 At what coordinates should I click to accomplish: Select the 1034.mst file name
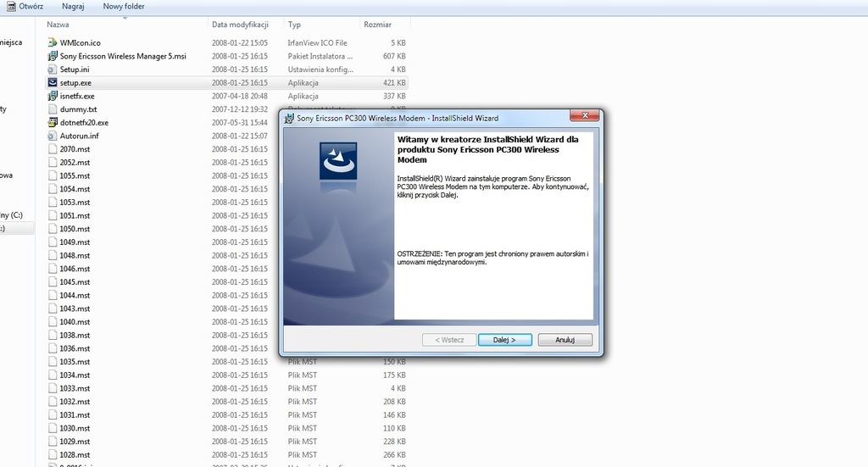tap(75, 375)
